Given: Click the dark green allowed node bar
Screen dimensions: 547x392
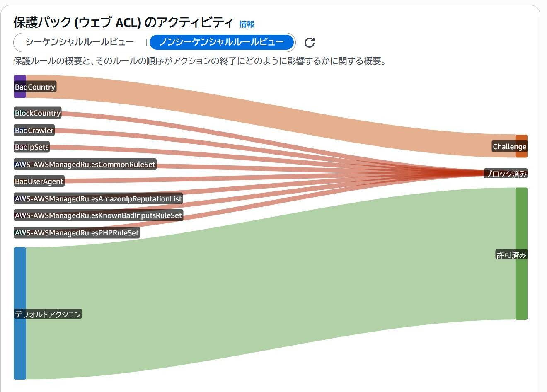Looking at the screenshot, I should point(521,290).
